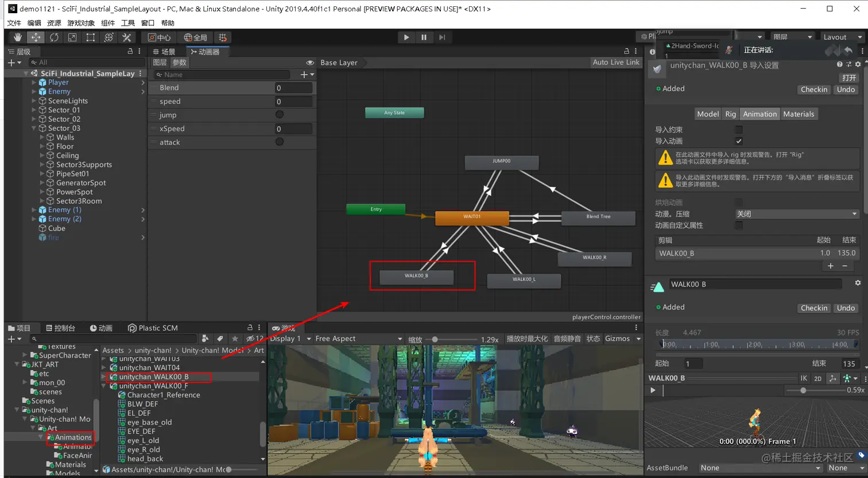Select the Transform tool
Screen dimensions: 868x478
tap(109, 37)
